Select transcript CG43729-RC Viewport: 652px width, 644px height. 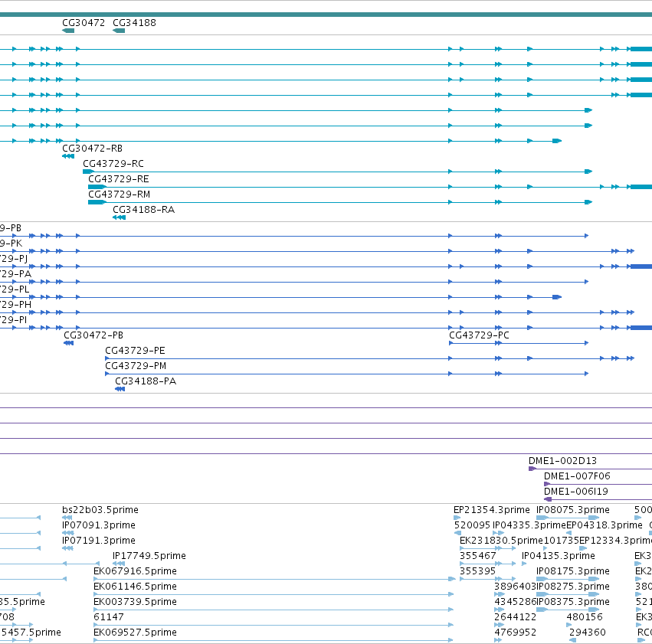click(x=113, y=164)
